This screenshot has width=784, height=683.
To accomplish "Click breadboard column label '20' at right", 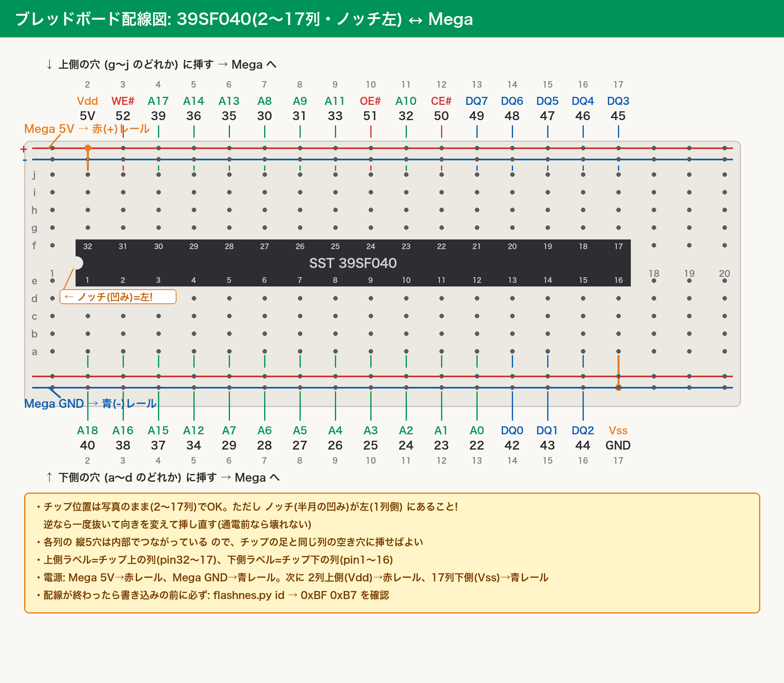I will (724, 274).
